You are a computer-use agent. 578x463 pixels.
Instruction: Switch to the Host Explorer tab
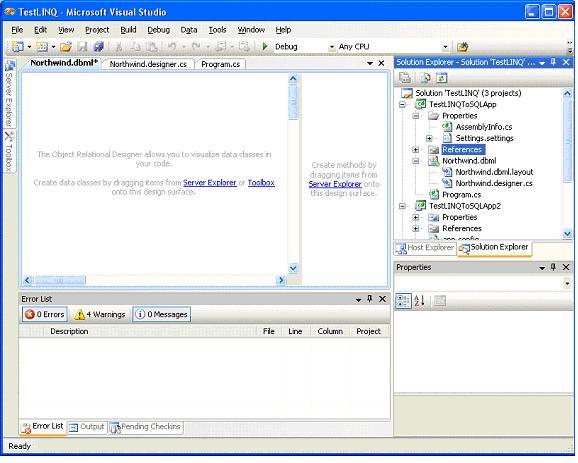pos(425,248)
